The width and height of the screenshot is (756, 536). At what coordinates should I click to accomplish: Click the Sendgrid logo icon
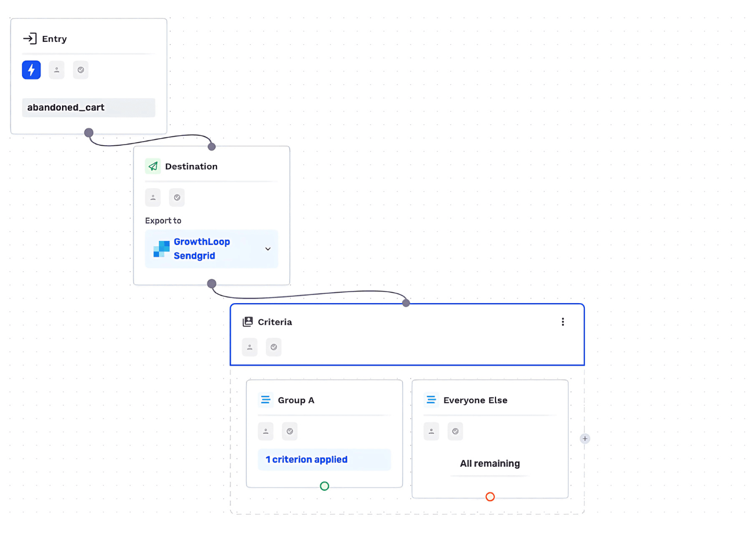(161, 249)
